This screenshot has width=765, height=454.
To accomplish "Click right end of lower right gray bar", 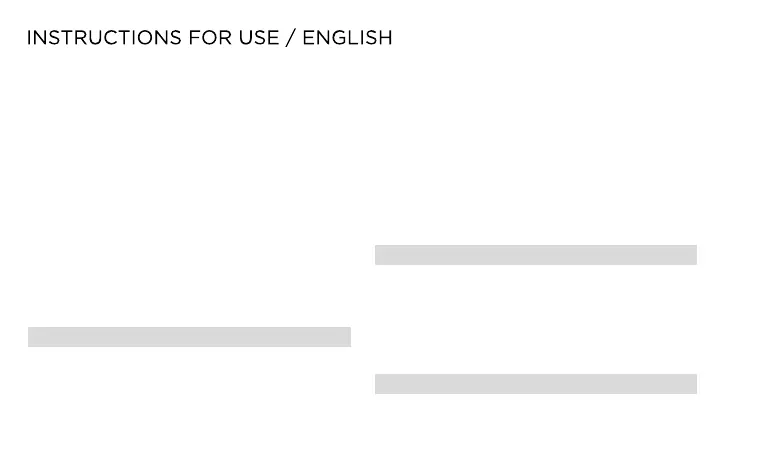I will click(x=692, y=384).
